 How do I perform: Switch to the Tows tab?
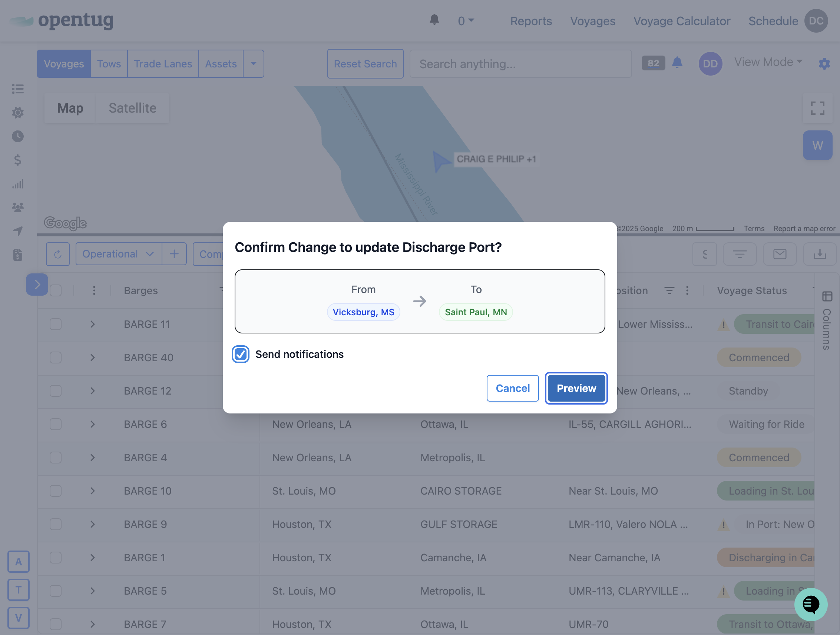point(109,64)
